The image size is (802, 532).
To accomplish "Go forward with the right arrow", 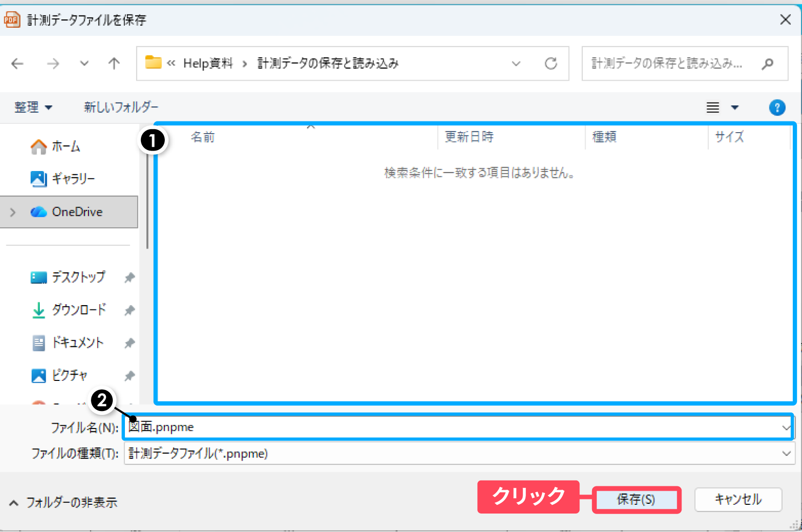I will click(52, 63).
